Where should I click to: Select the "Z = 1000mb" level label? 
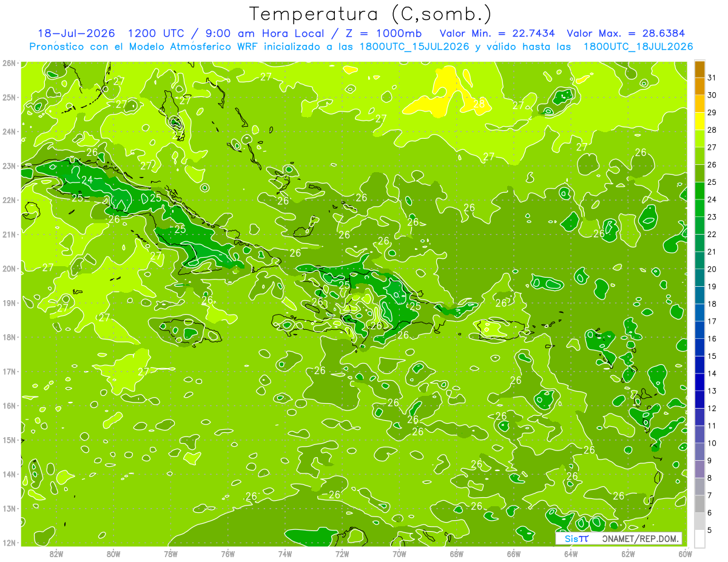click(383, 33)
